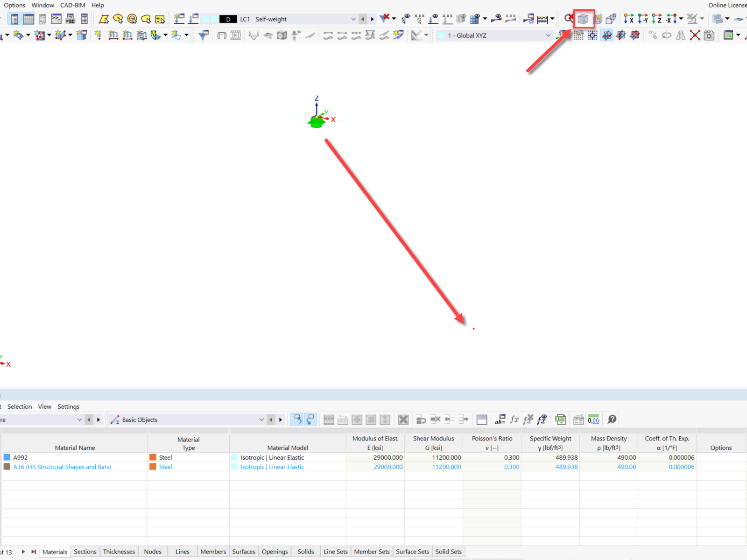Open the mirror objects tool

[x=681, y=35]
